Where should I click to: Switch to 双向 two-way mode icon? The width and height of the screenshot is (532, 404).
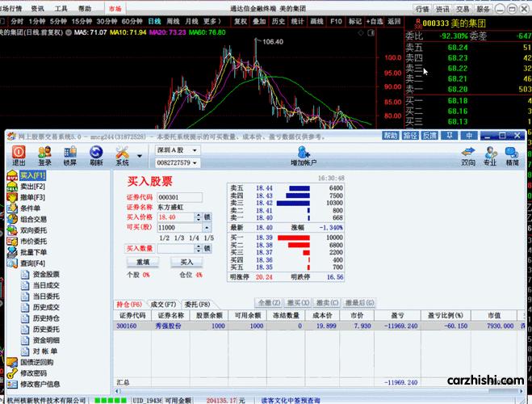(x=468, y=156)
